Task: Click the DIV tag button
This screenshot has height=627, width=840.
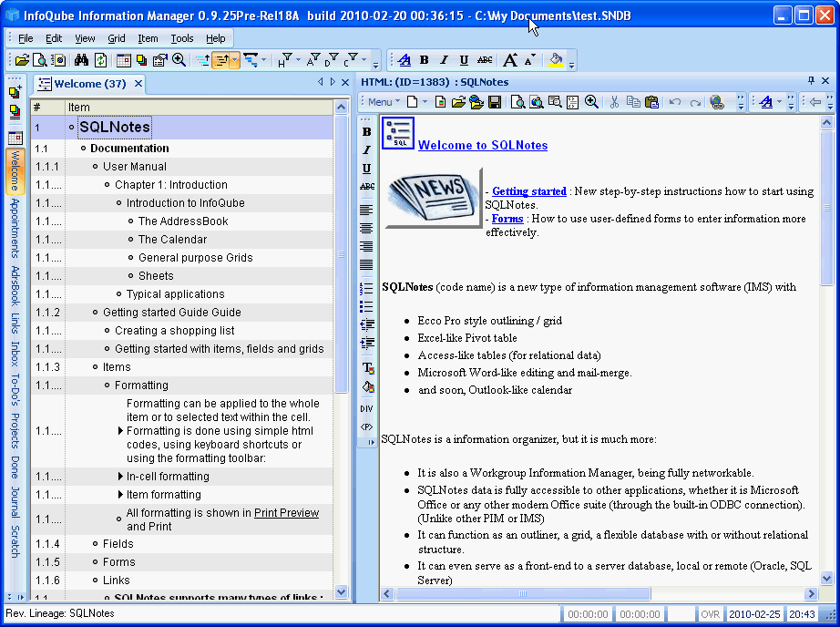Action: [366, 408]
